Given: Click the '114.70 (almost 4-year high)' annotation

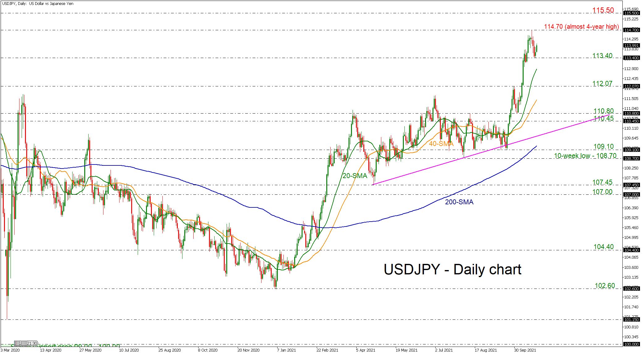Looking at the screenshot, I should (x=581, y=27).
